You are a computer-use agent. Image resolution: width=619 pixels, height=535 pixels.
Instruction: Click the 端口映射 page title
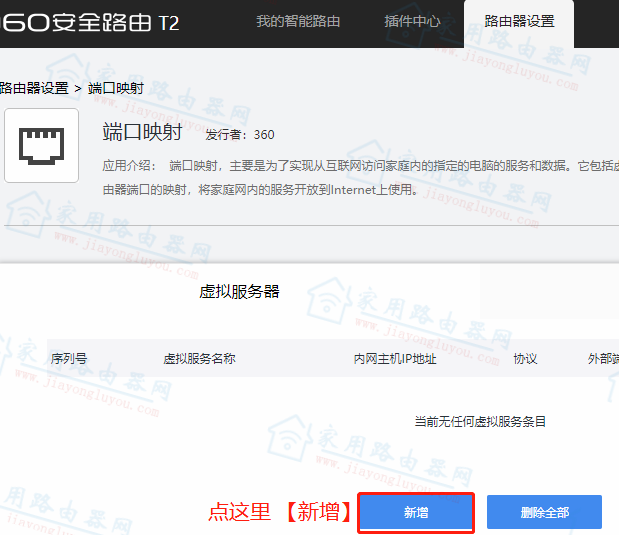click(145, 133)
